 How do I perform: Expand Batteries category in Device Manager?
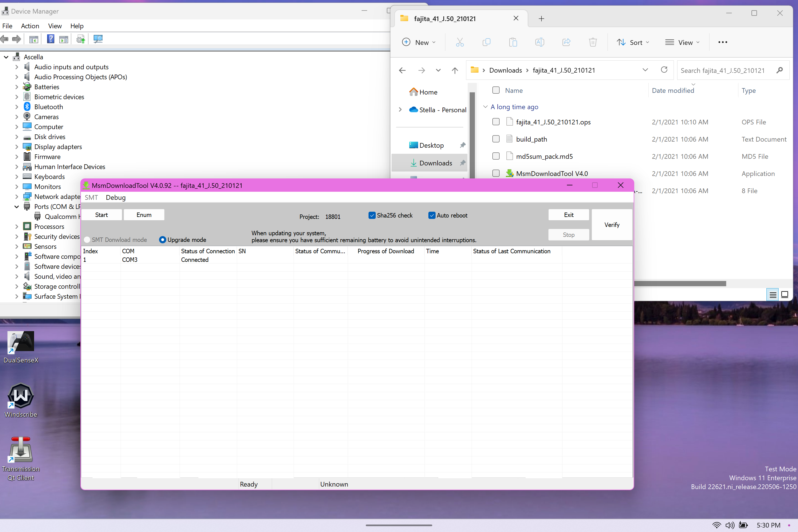(x=16, y=86)
